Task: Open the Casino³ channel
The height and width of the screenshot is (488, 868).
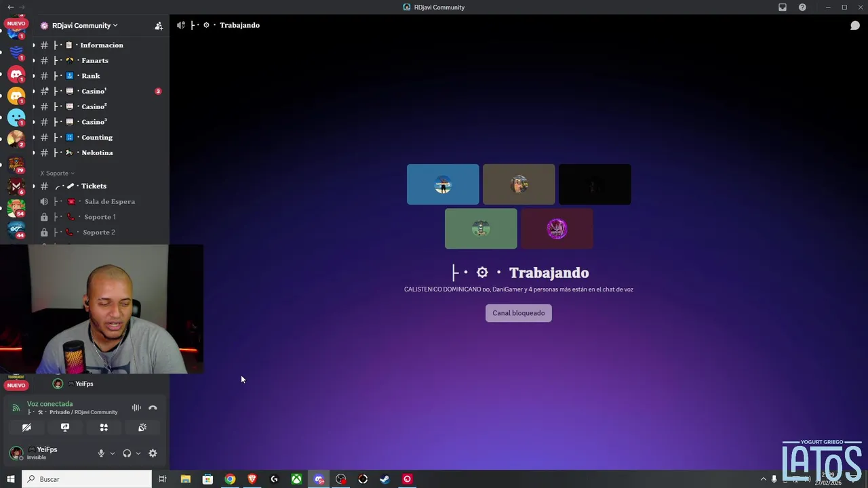Action: [100, 122]
